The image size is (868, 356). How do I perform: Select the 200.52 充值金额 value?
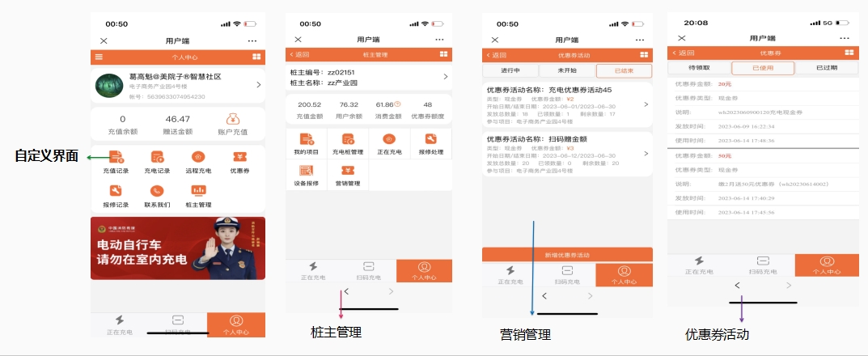(x=310, y=104)
